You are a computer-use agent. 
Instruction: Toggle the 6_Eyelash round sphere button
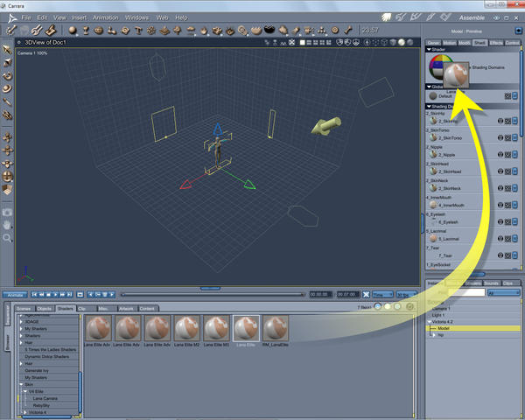point(500,221)
